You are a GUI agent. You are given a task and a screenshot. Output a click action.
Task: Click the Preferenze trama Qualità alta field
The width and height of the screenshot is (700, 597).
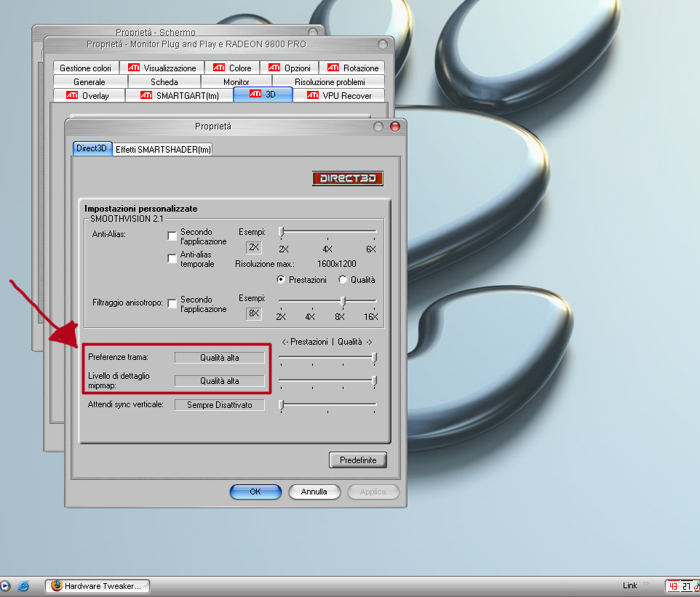click(x=220, y=357)
